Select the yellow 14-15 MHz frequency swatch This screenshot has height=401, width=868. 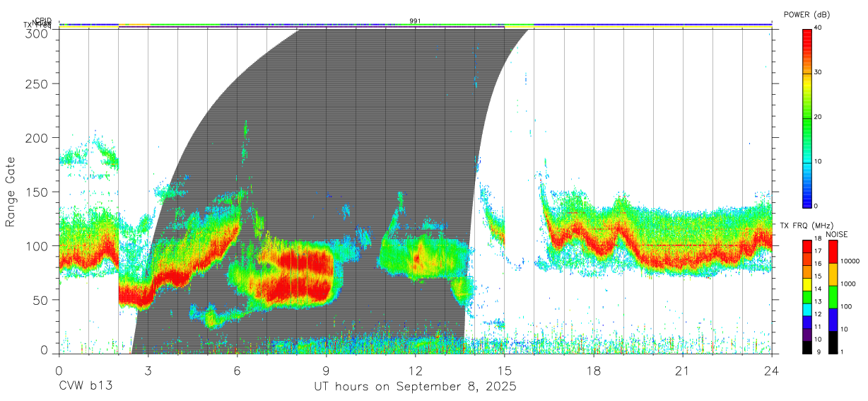pos(807,284)
